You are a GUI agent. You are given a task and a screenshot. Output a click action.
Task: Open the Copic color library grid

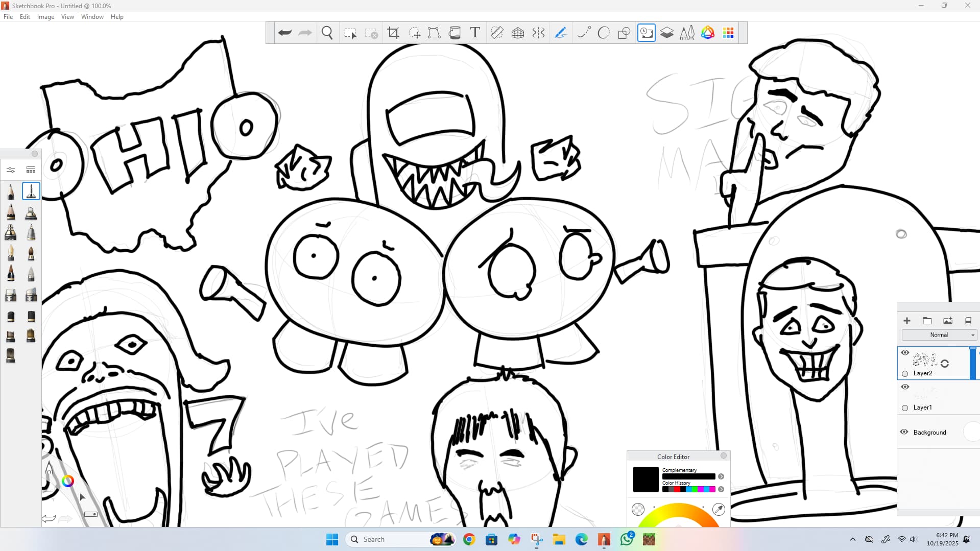[x=729, y=33]
